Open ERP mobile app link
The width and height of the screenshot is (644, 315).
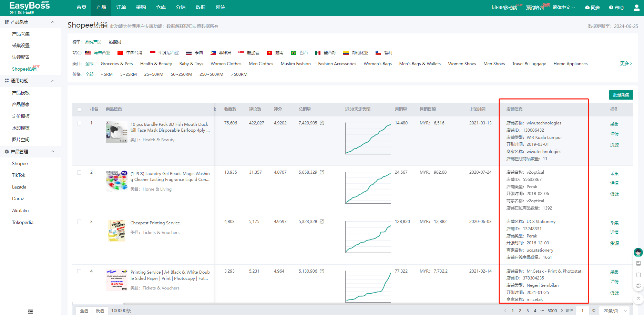(504, 7)
